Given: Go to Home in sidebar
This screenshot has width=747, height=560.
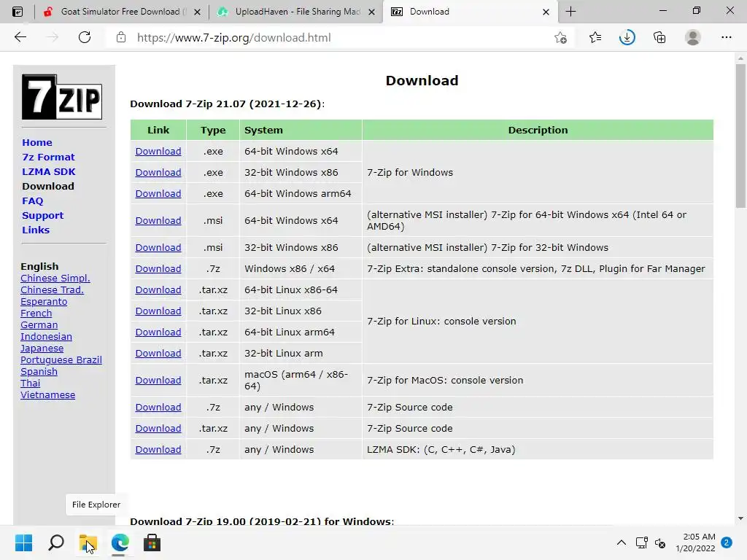Looking at the screenshot, I should (37, 142).
